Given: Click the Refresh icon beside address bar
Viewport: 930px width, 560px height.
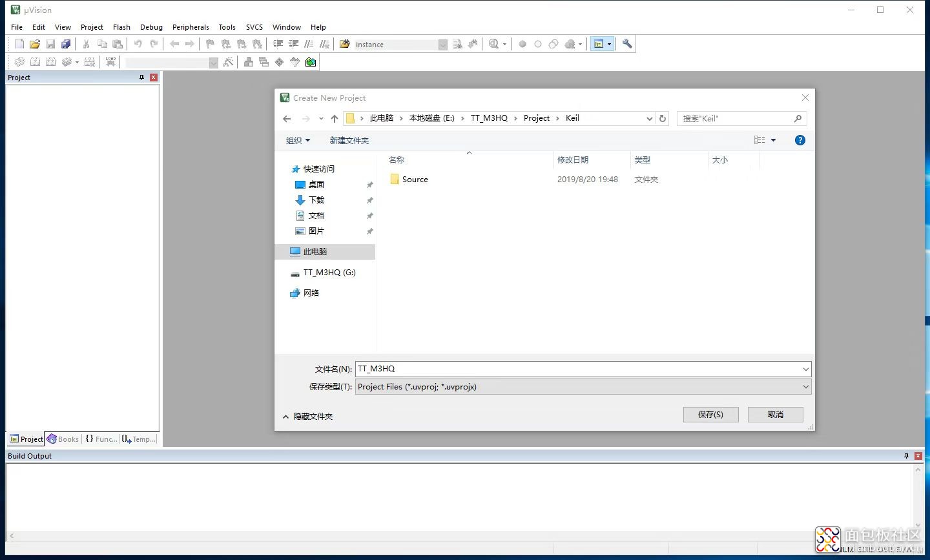Looking at the screenshot, I should click(662, 118).
